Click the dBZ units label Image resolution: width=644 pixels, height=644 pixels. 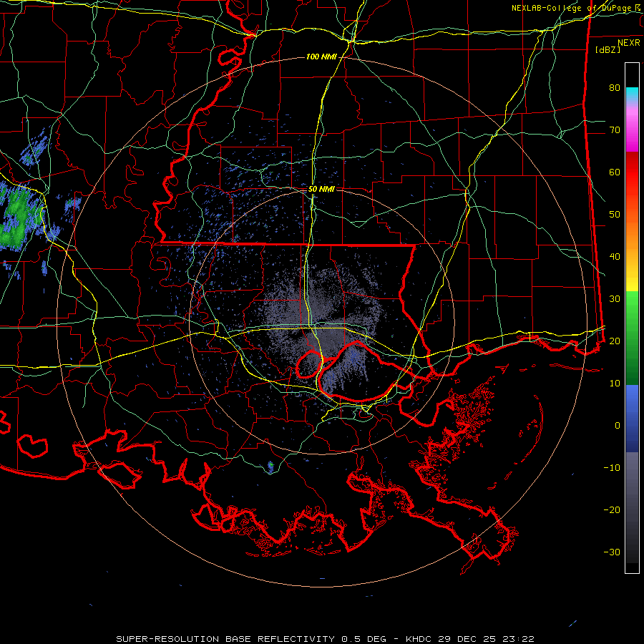[x=608, y=49]
